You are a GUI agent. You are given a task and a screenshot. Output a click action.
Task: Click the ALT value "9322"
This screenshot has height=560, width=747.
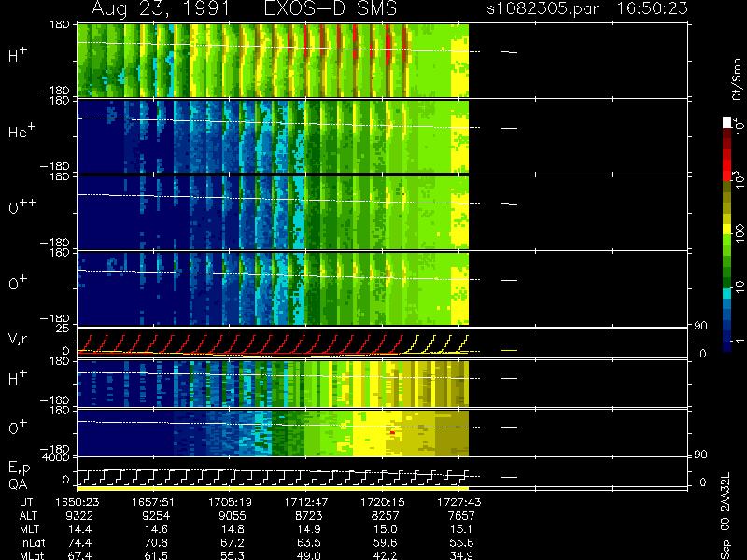pyautogui.click(x=79, y=516)
